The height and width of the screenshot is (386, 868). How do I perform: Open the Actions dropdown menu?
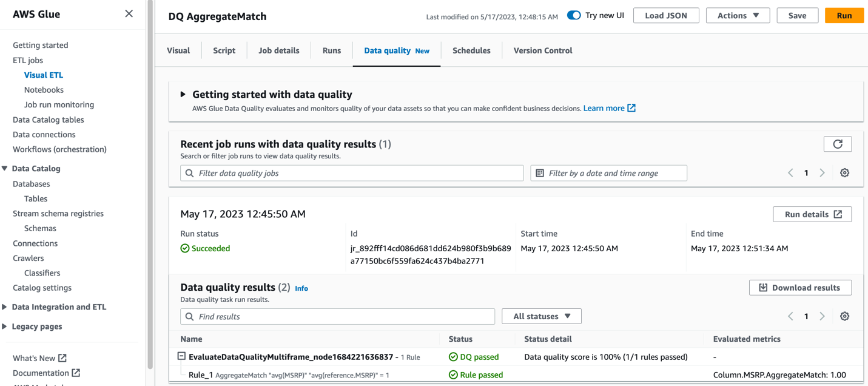click(738, 15)
